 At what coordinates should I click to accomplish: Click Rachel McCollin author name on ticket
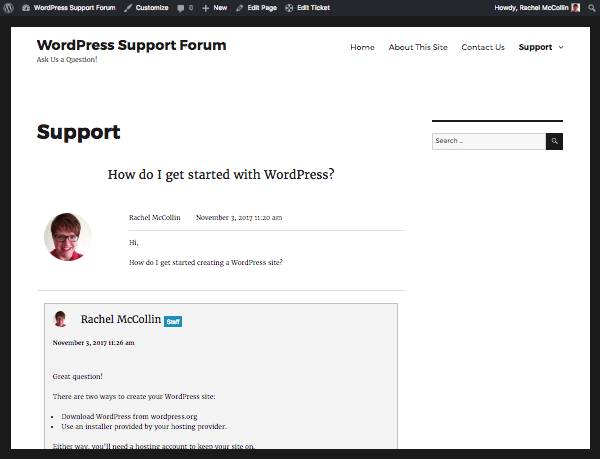coord(156,217)
